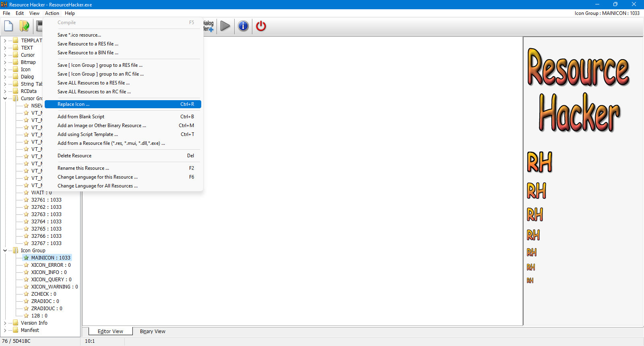Expand the Manifest tree node

click(5, 330)
